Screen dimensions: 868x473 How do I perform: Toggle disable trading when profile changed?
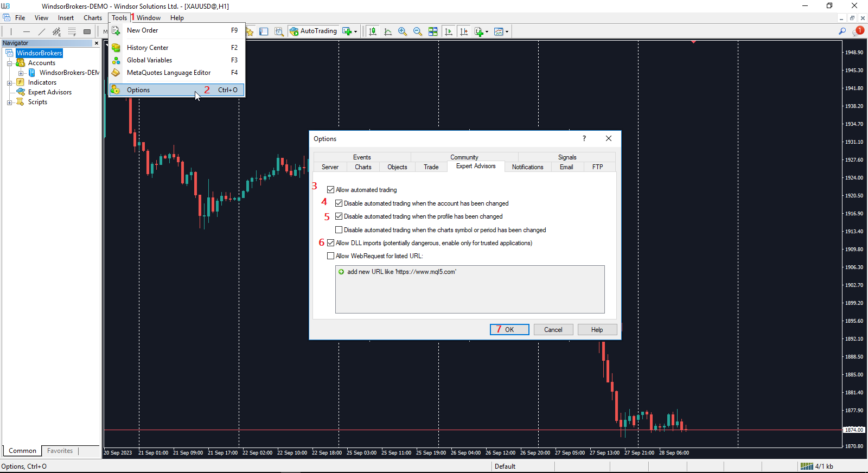339,216
